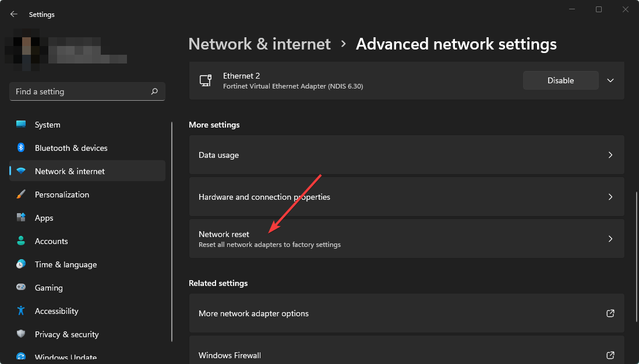Click the Gaming controller icon
Screen dimensions: 639x364
coord(21,288)
